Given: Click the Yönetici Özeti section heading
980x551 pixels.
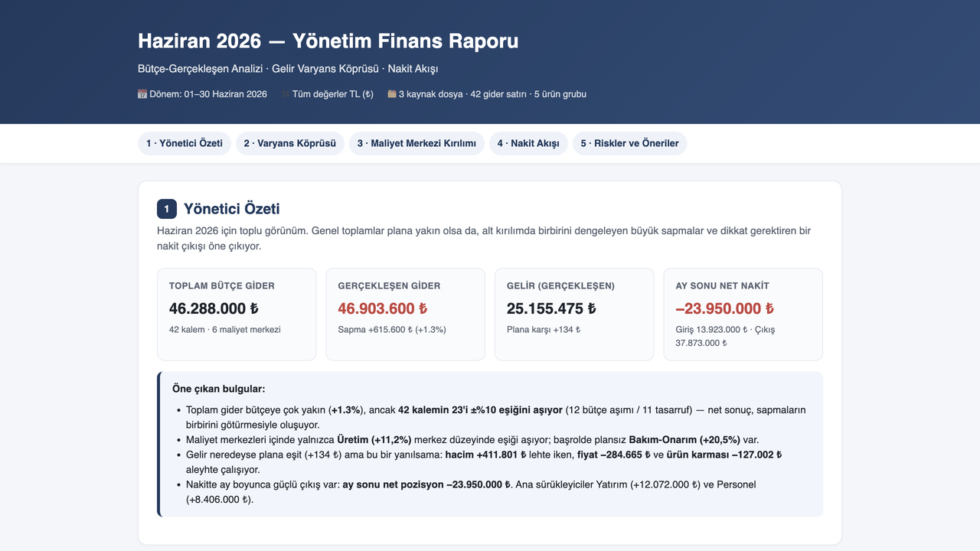Looking at the screenshot, I should point(232,209).
